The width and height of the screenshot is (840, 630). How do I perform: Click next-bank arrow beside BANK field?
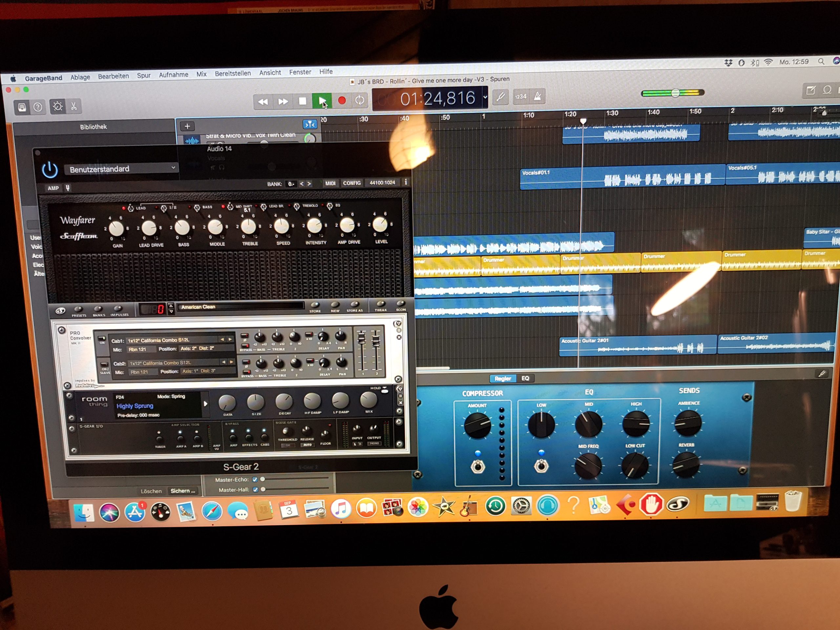tap(309, 184)
